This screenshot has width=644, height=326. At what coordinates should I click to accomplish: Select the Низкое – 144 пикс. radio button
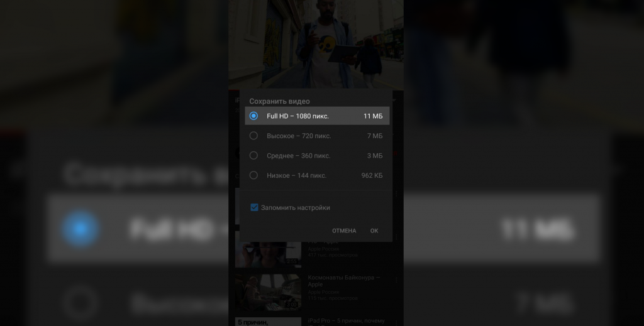(253, 175)
